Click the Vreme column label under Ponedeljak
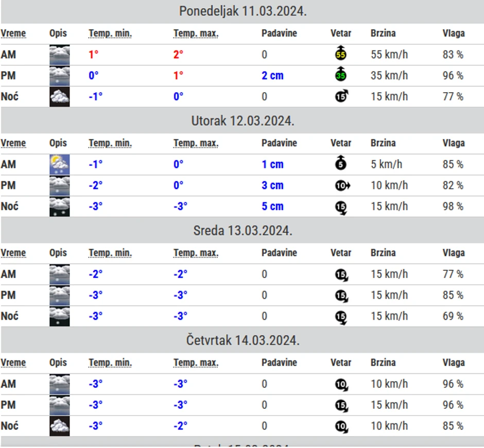Image resolution: width=484 pixels, height=448 pixels. tap(13, 33)
